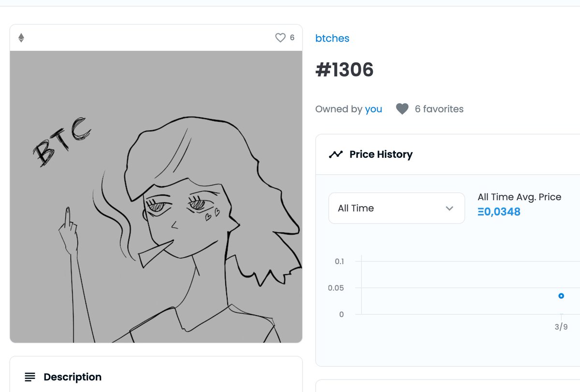Click the Description lines icon
Screen dimensions: 580x392
(x=30, y=377)
